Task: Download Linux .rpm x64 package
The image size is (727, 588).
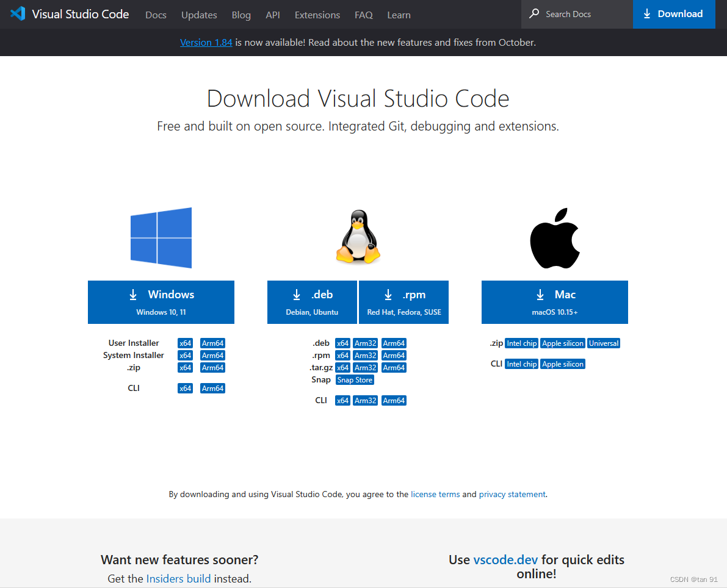Action: [342, 356]
